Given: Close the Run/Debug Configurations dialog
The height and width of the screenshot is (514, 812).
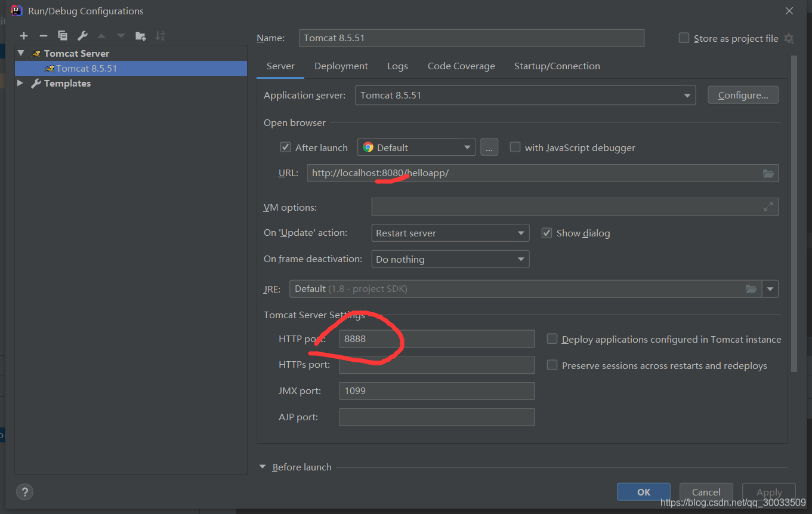Looking at the screenshot, I should click(789, 11).
